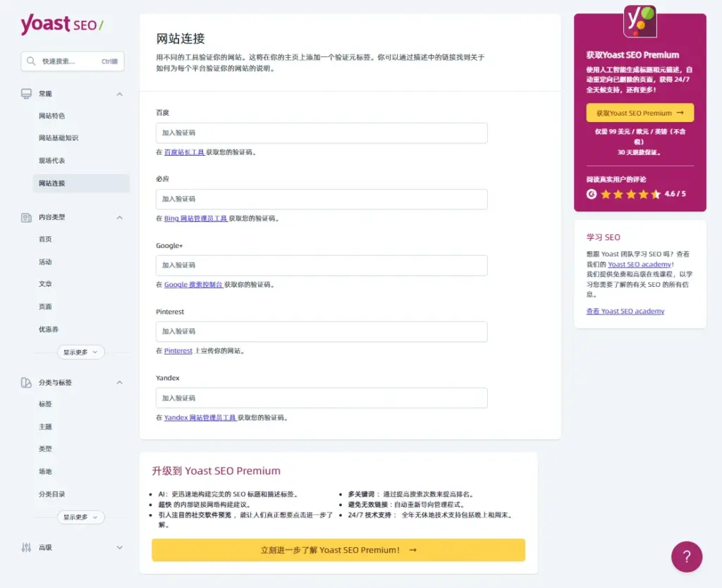This screenshot has width=722, height=588.
Task: Click the 立刻进一步了解 Yoast SEO Premium button
Action: 338,550
